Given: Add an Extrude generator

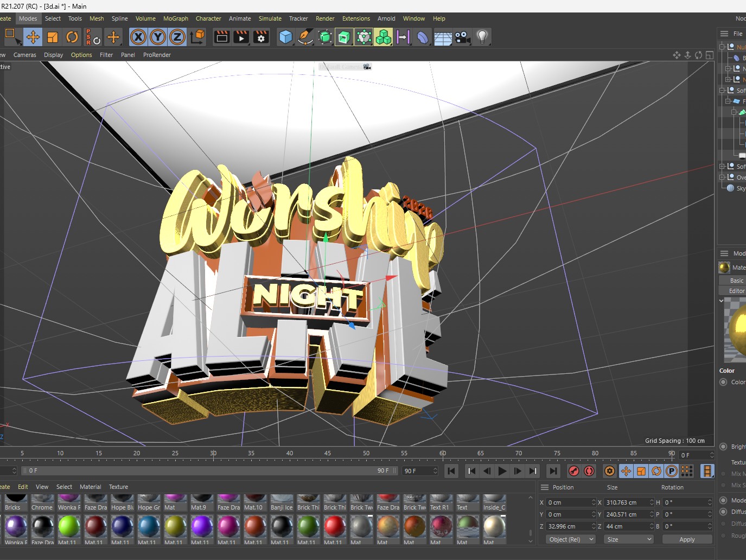Looking at the screenshot, I should [x=344, y=37].
